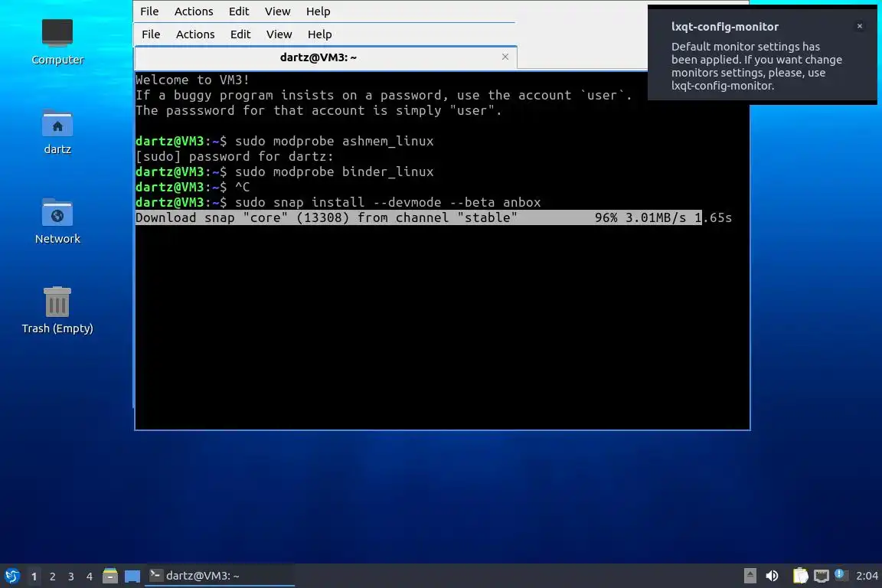
Task: Close the dartz@VM3 terminal tab
Action: (x=505, y=57)
